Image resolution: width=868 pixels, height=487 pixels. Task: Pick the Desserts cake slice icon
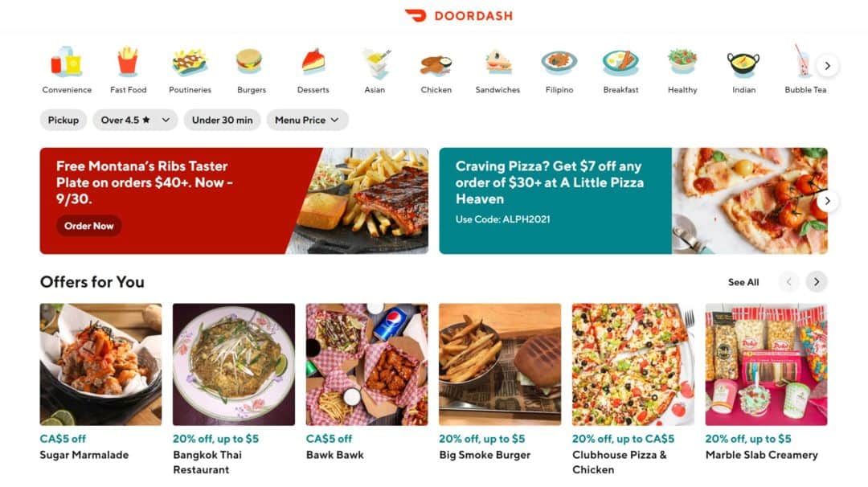click(313, 61)
